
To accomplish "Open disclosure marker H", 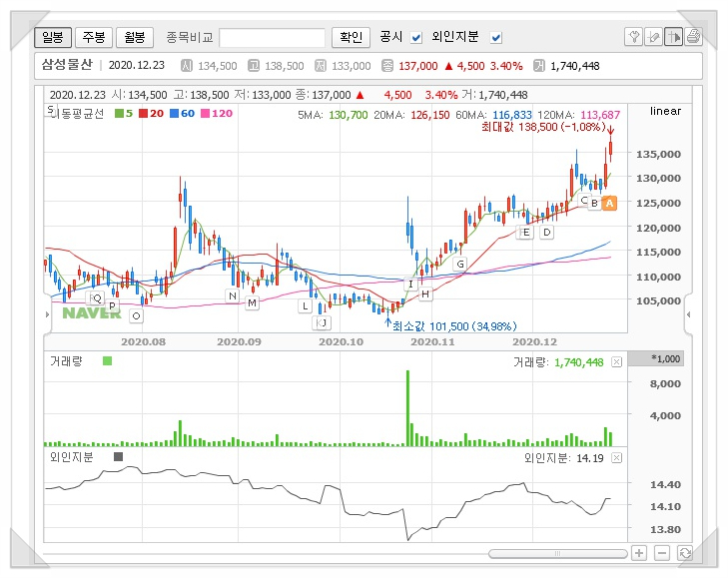I will (x=425, y=293).
